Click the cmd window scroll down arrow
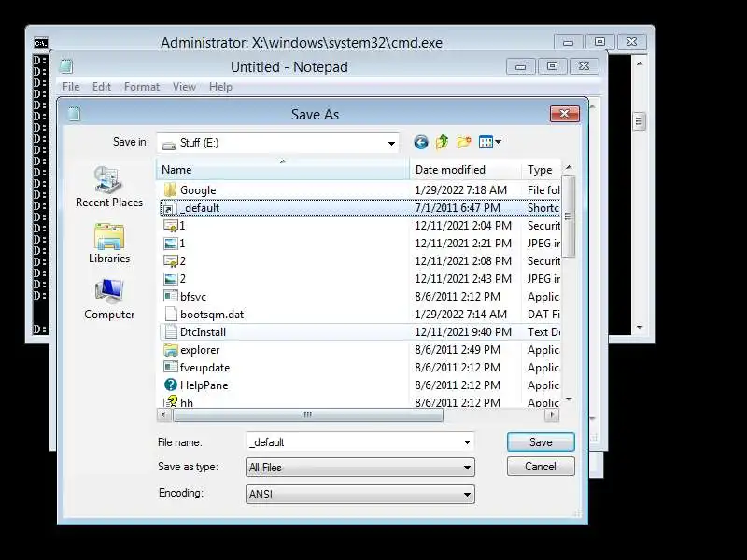The image size is (747, 560). point(640,328)
